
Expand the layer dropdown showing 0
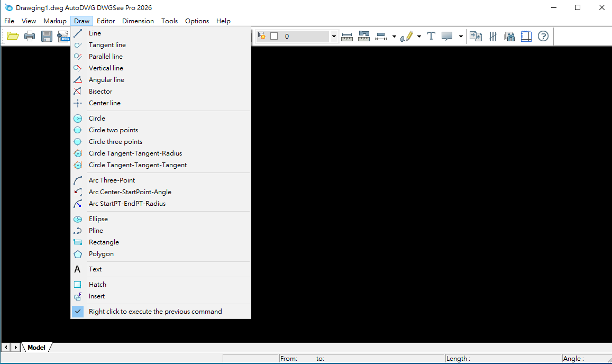pos(334,37)
